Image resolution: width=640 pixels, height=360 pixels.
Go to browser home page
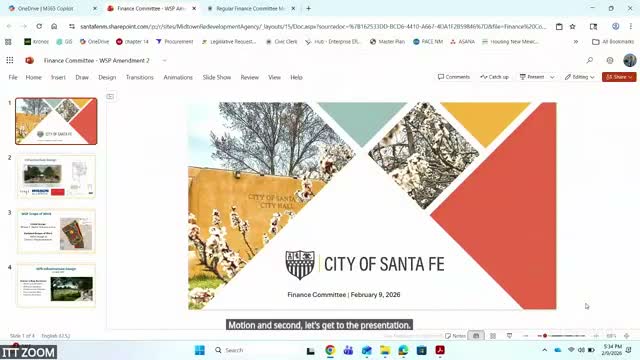[54, 26]
